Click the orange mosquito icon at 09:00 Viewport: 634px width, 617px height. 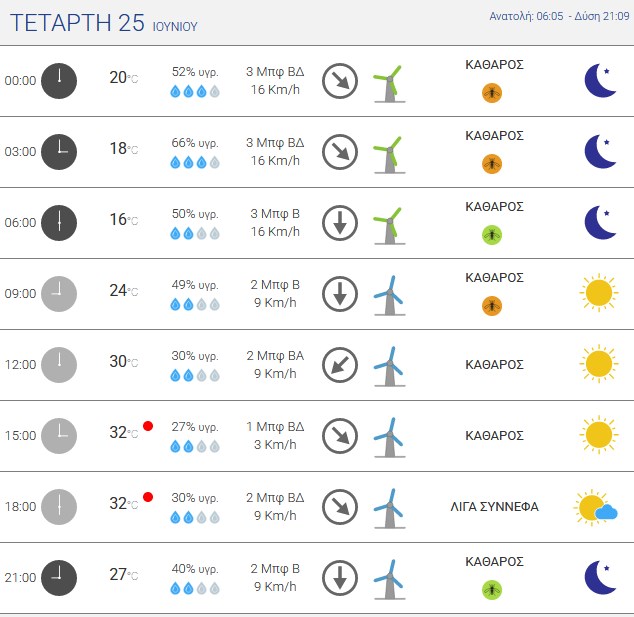492,306
